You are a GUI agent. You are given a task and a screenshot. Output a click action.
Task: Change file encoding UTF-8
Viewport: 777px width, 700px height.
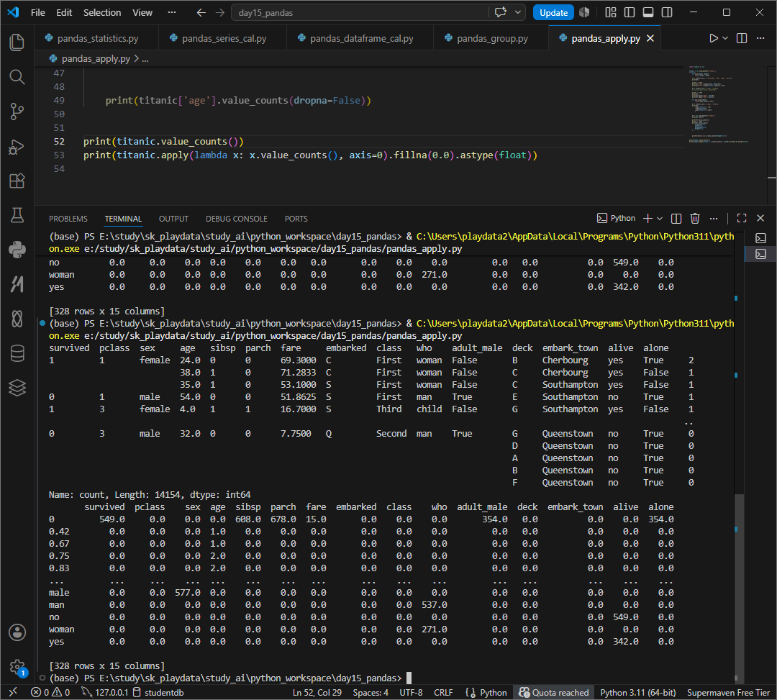point(412,692)
